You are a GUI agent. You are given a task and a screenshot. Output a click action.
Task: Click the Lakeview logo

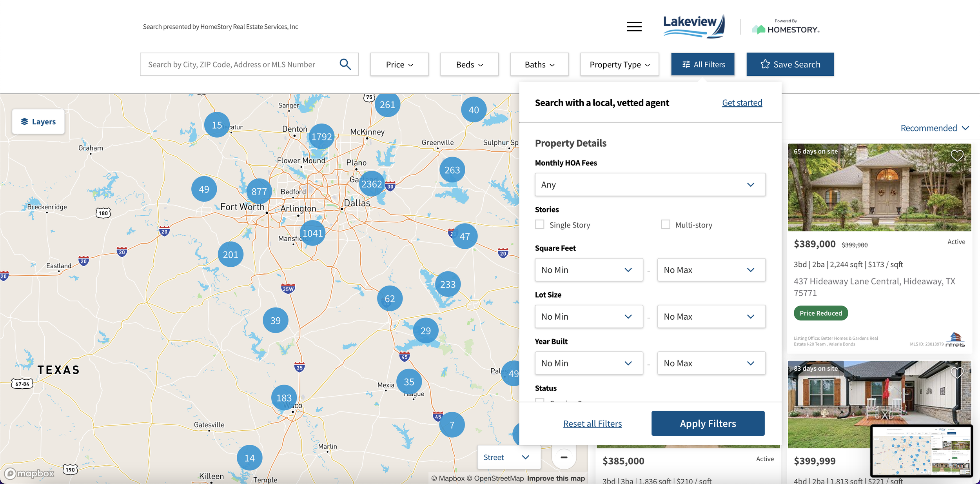tap(694, 26)
